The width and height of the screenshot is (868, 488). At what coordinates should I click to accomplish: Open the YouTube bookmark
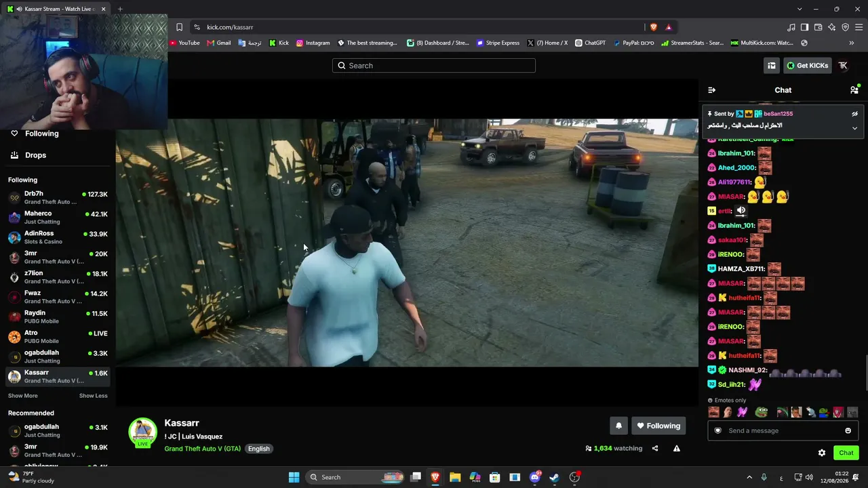(184, 43)
